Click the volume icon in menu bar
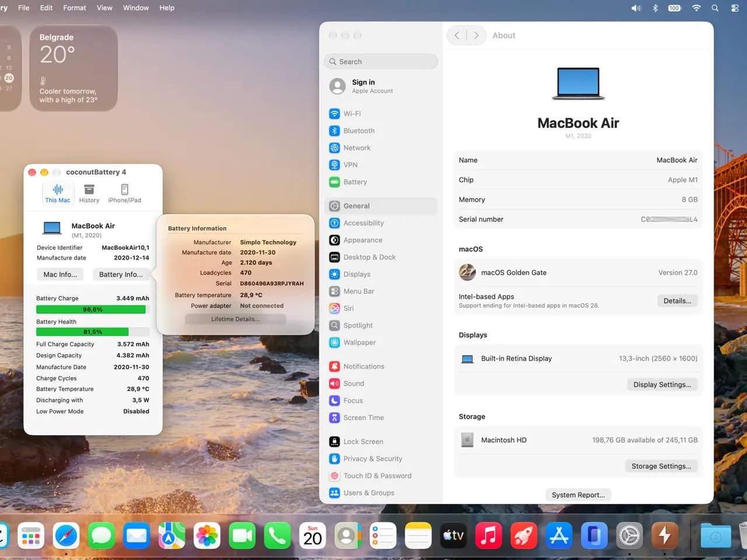The width and height of the screenshot is (747, 560). pos(636,8)
